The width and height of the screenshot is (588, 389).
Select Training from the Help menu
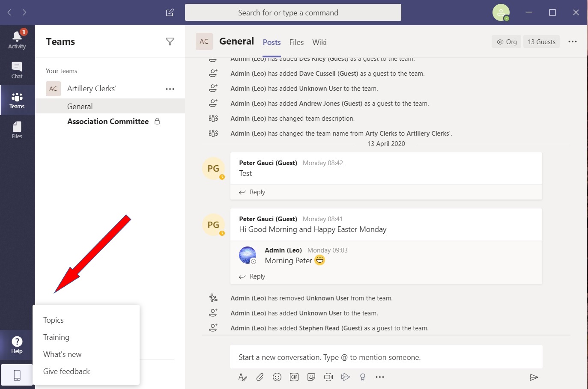click(56, 337)
